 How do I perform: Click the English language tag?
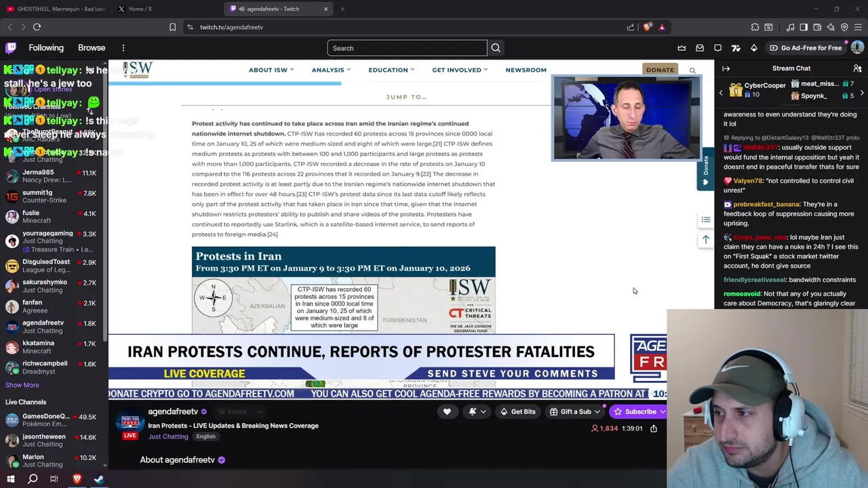205,436
